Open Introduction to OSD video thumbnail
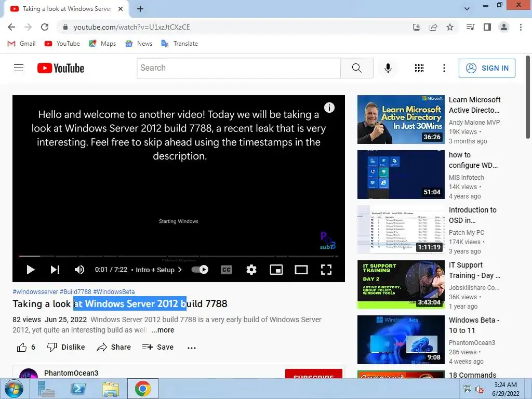 401,230
